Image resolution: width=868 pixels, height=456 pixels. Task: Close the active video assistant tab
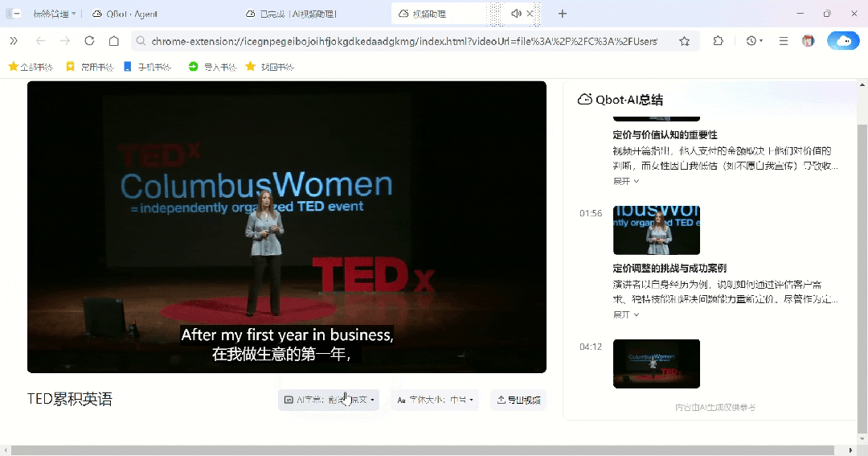pyautogui.click(x=530, y=14)
